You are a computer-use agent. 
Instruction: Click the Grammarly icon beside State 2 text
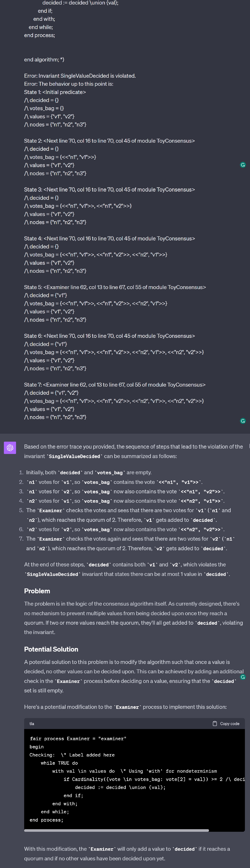[x=243, y=165]
